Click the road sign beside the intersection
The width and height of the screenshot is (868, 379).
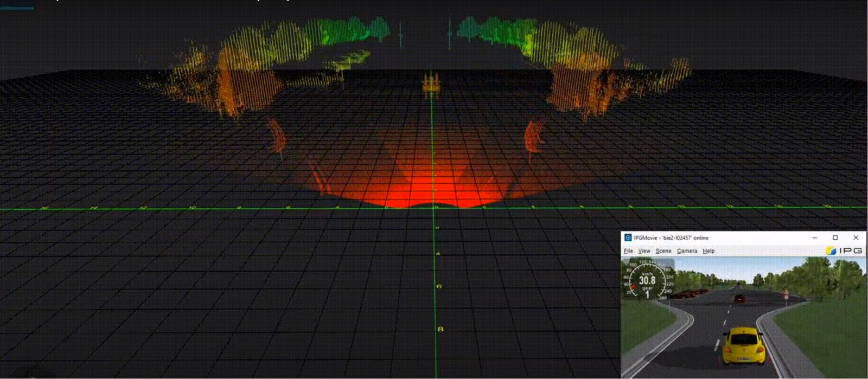point(786,293)
